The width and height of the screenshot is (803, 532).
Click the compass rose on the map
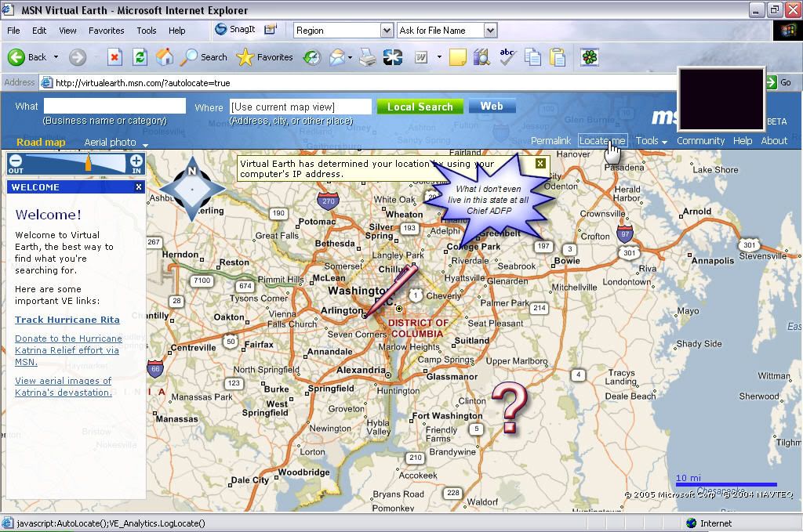[192, 190]
